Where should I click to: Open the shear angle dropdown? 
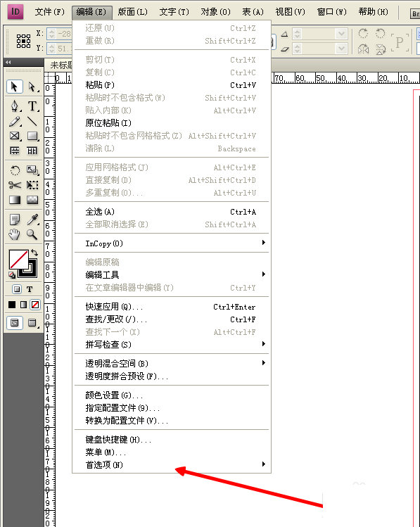(x=341, y=49)
